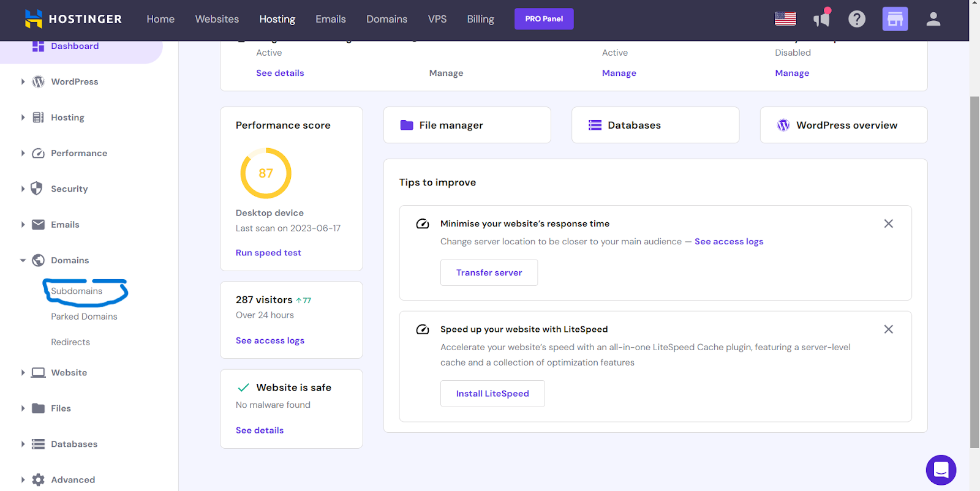Open the user profile icon
The image size is (980, 491).
click(933, 19)
